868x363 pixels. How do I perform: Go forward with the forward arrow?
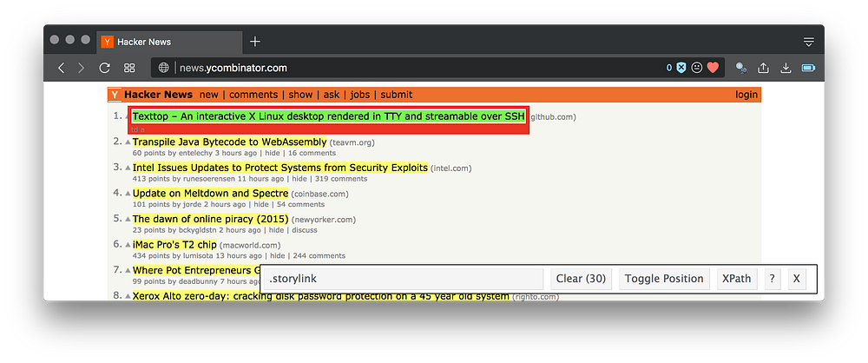click(x=82, y=68)
